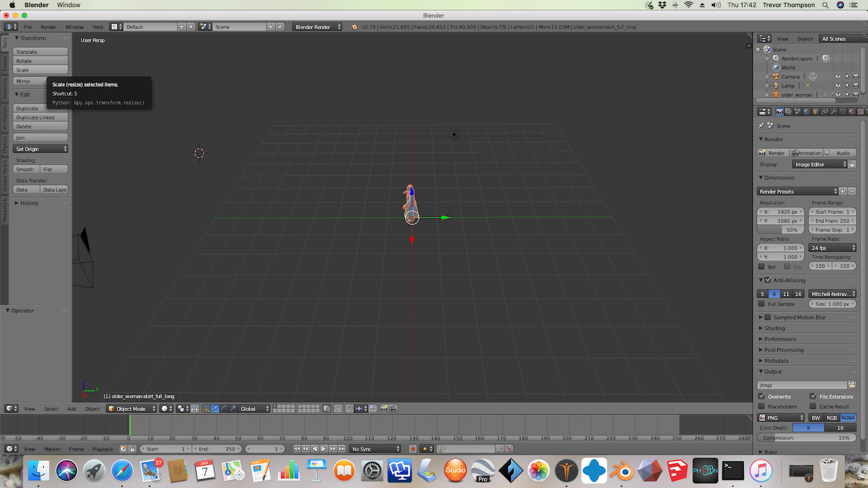Viewport: 868px width, 488px height.
Task: Expand the Camera tree item in outliner
Action: click(767, 76)
